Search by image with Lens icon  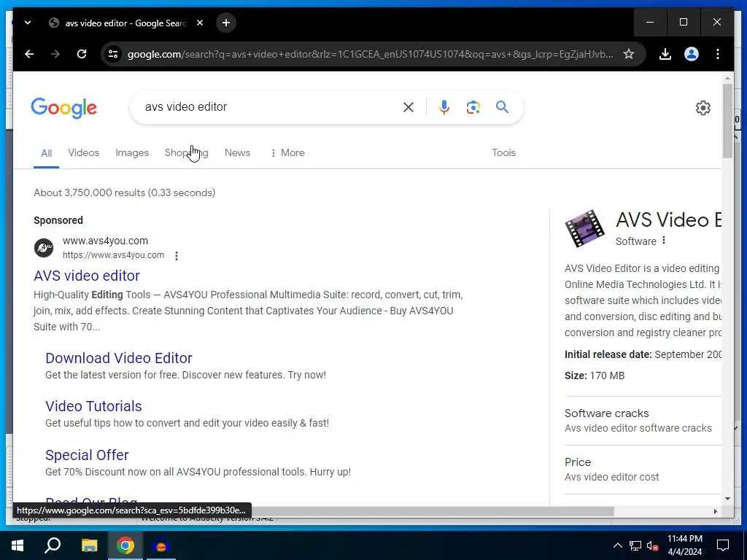pos(473,107)
